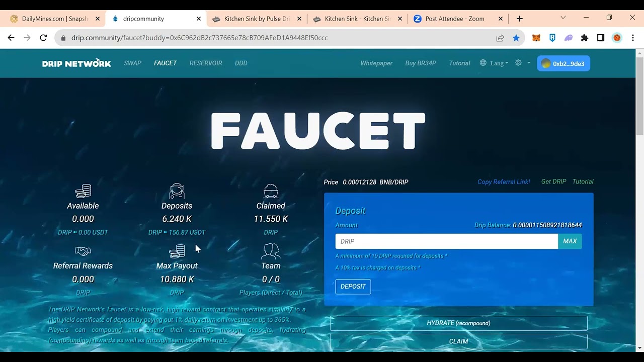
Task: Click the DRIP ≈ 156.87 USDT text
Action: pos(177,232)
